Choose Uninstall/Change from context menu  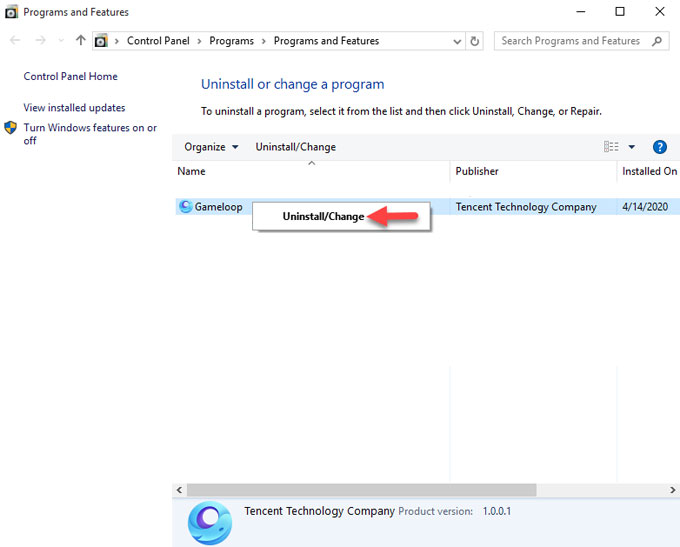341,216
